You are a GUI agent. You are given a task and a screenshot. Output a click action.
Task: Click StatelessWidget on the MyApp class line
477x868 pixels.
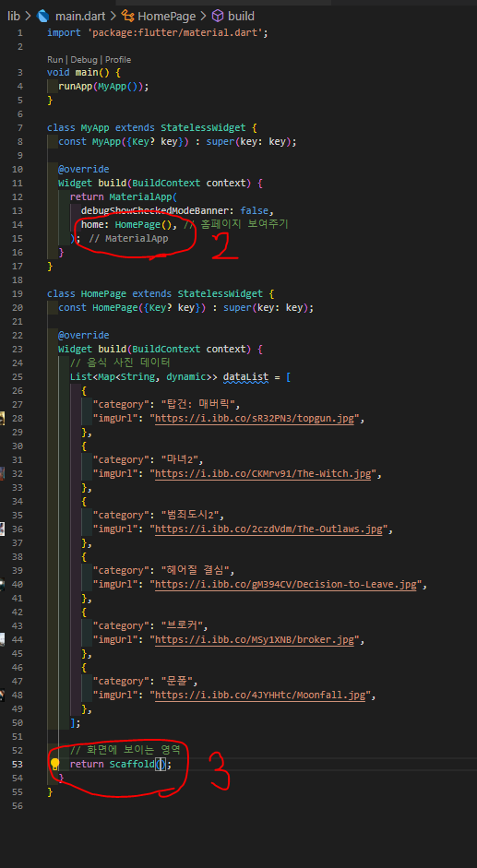coord(203,128)
